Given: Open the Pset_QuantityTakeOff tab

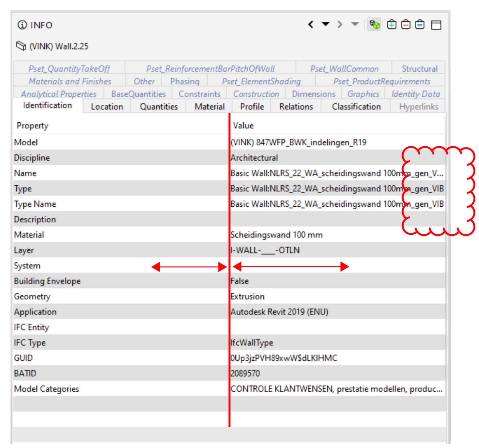Looking at the screenshot, I should [69, 68].
